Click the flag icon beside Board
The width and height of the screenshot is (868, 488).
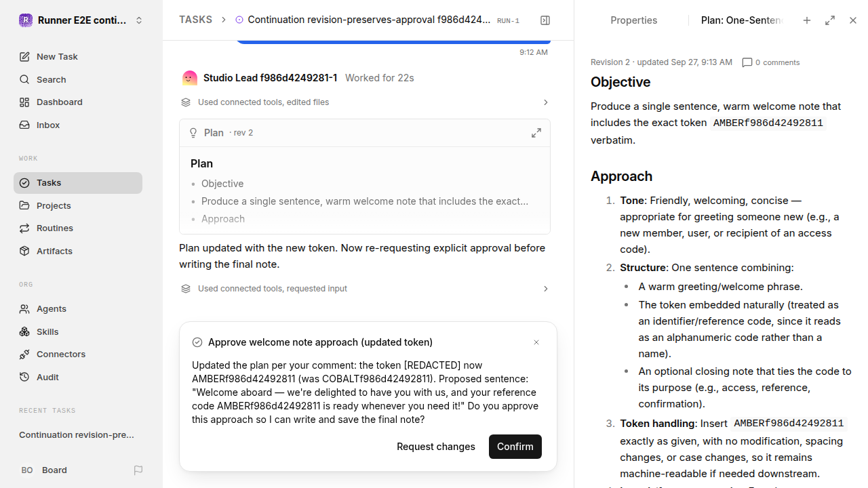(138, 470)
